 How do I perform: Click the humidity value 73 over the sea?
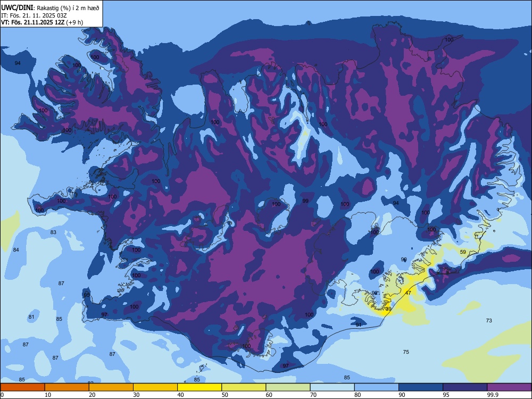(x=489, y=320)
